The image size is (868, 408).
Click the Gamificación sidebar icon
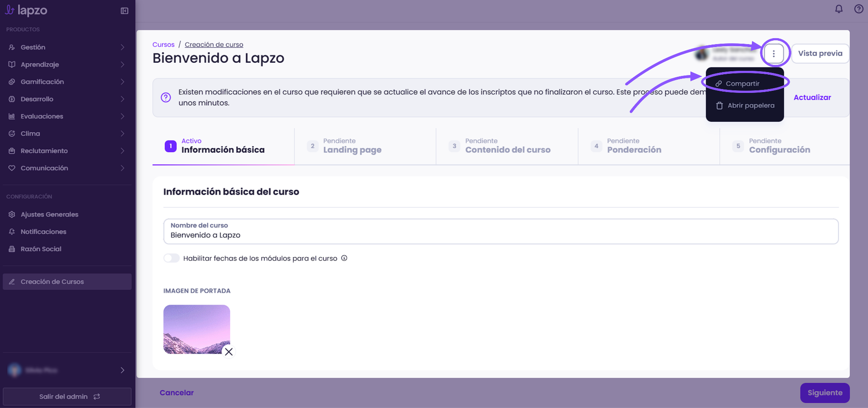tap(12, 81)
